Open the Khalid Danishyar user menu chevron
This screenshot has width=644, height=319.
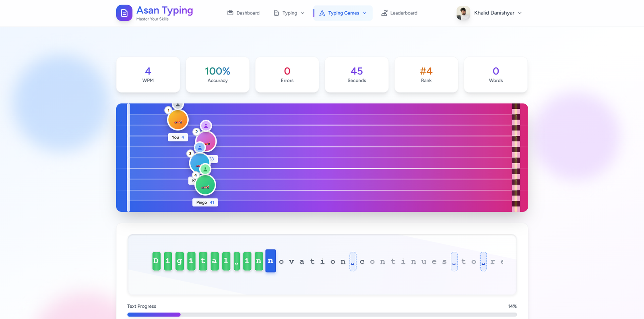click(x=520, y=13)
